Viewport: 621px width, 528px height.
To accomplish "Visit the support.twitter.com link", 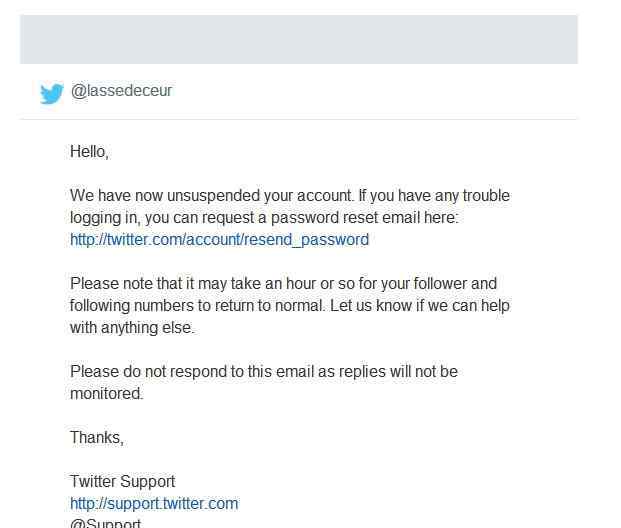I will click(x=154, y=504).
